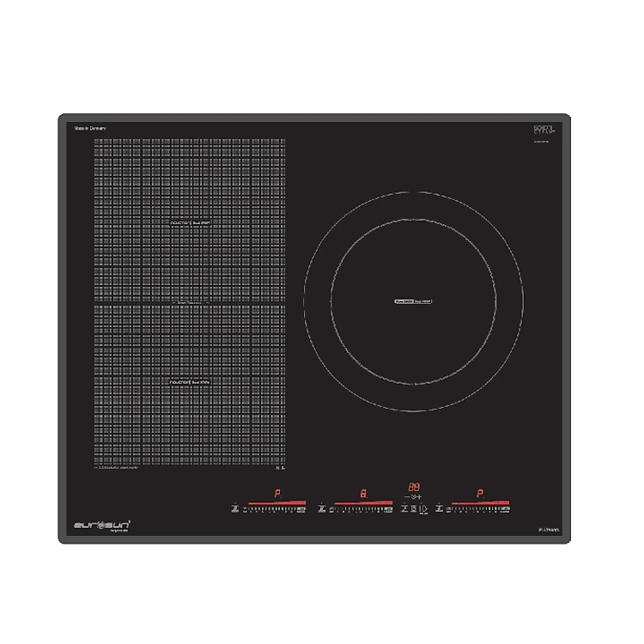Adjust the left zone red power slider
The height and width of the screenshot is (644, 644).
276,502
